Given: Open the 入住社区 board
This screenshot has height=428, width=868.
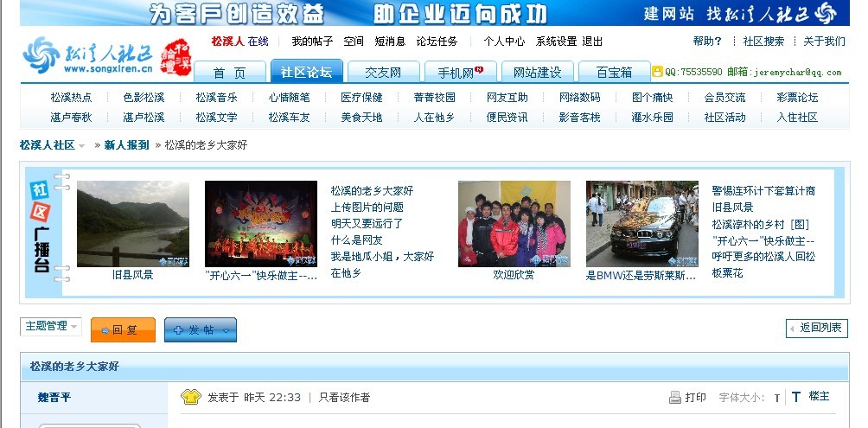Looking at the screenshot, I should [798, 118].
